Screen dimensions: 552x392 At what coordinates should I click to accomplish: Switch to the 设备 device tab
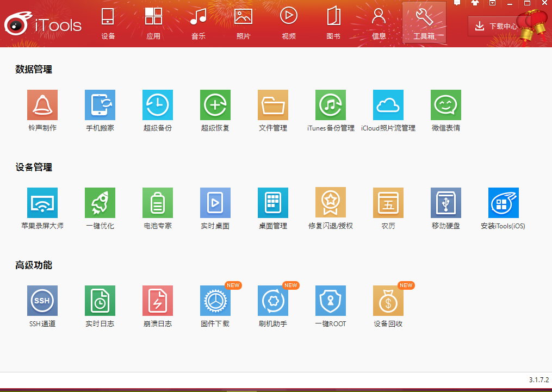tap(108, 23)
